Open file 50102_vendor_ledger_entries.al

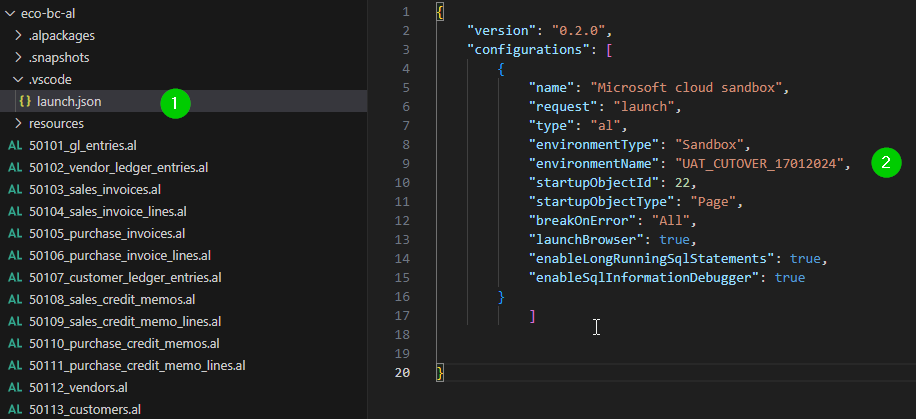point(119,168)
